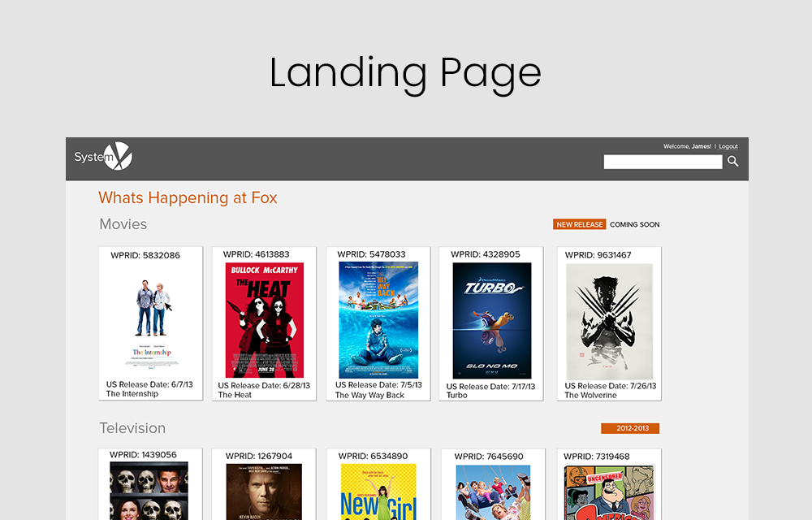
Task: Click the WPRID: 6534890 label
Action: pyautogui.click(x=373, y=457)
